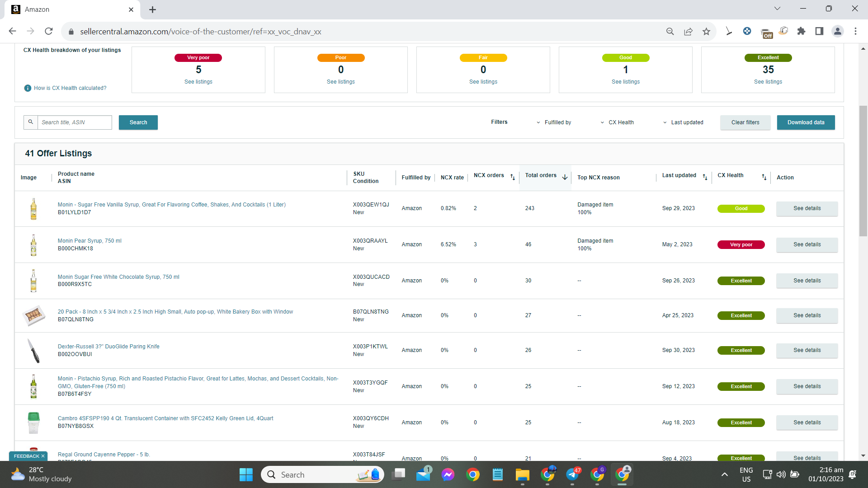
Task: Open Telegram from the taskbar
Action: pyautogui.click(x=572, y=475)
